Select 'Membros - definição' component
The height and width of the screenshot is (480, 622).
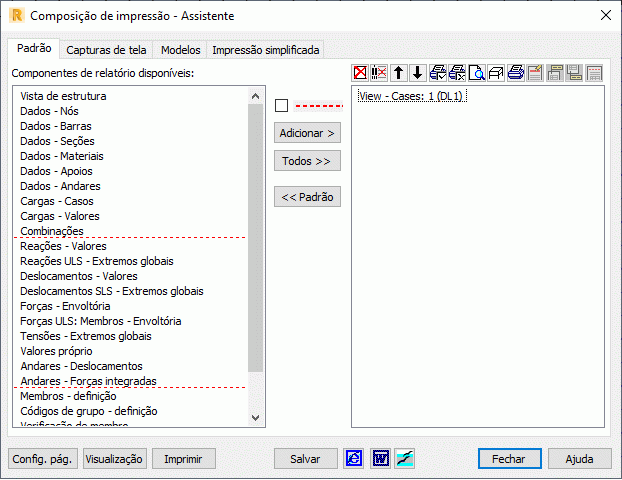click(68, 396)
